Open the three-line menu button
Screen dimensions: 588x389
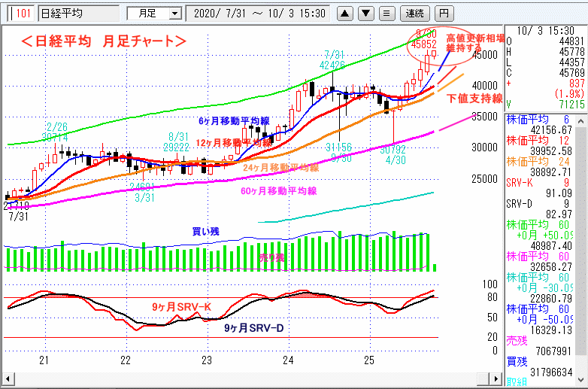[x=385, y=13]
